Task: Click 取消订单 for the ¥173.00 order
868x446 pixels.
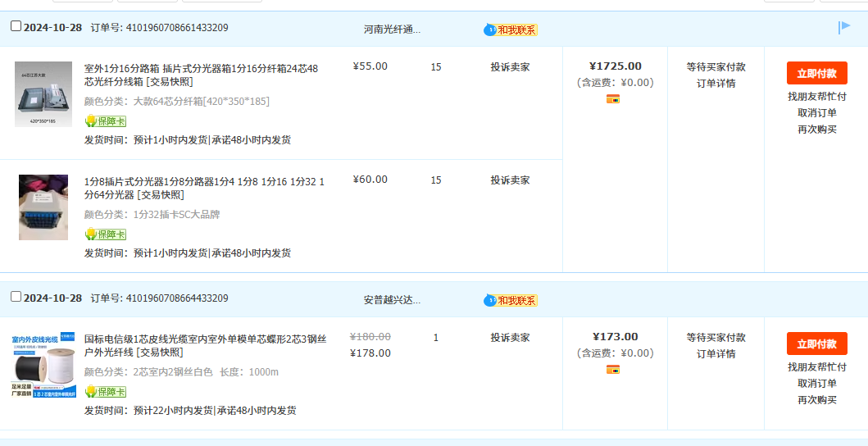Action: 816,384
